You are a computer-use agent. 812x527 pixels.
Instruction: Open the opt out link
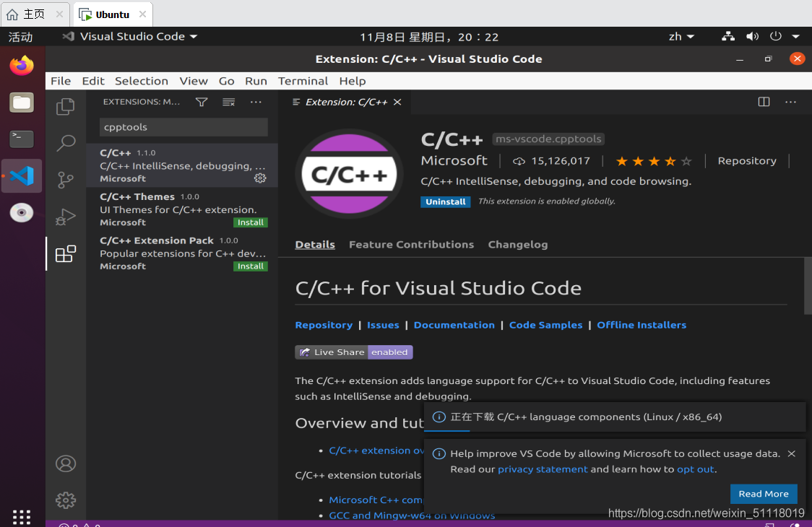(696, 469)
